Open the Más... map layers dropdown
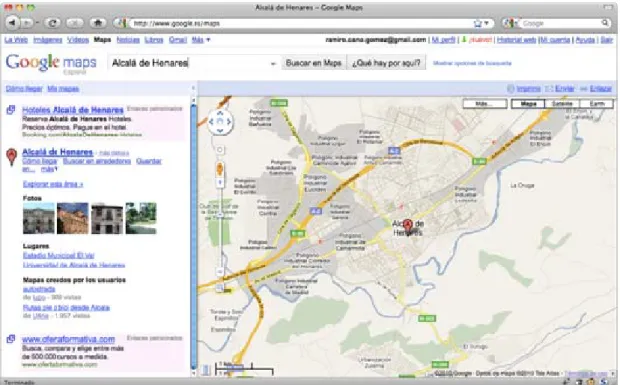 tap(485, 104)
